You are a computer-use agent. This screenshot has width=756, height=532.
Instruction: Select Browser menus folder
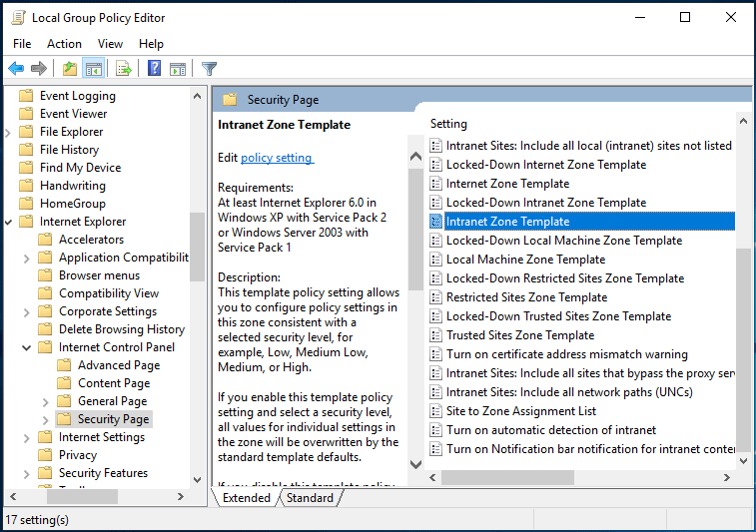click(x=99, y=275)
